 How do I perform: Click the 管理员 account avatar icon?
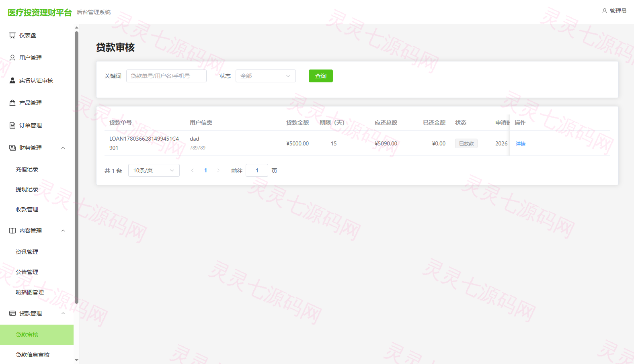(605, 11)
